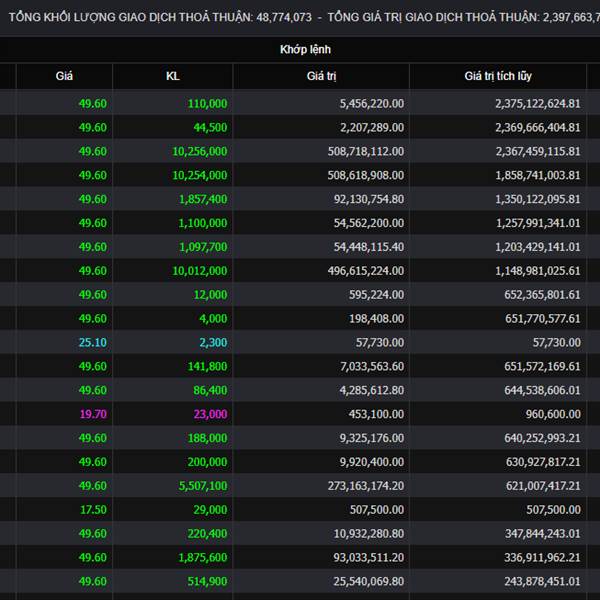Viewport: 600px width, 600px height.
Task: Click the 23,000 volume cell in magenta
Action: 173,414
